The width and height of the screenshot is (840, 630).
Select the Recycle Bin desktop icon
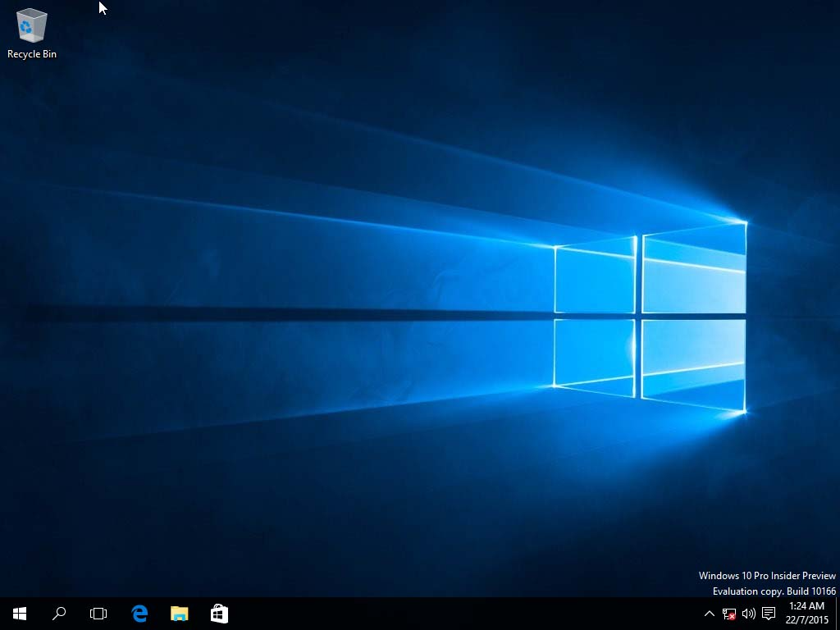tap(32, 33)
